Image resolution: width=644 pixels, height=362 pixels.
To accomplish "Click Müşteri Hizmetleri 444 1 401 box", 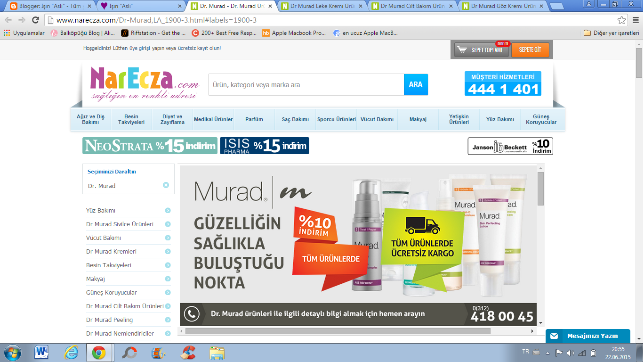I will pos(503,83).
